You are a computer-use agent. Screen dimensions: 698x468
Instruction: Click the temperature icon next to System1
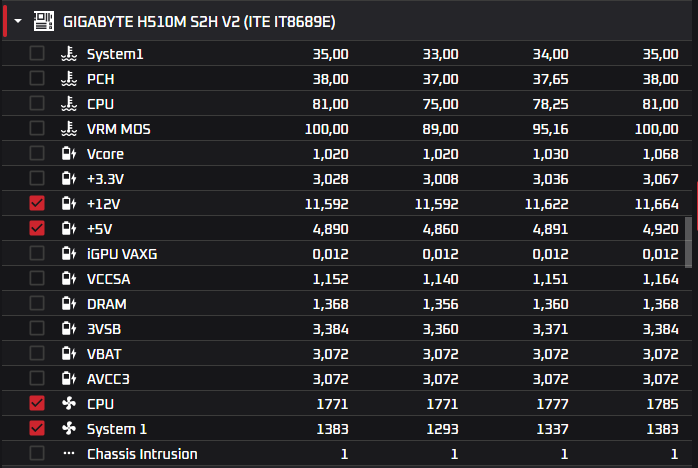click(x=69, y=54)
